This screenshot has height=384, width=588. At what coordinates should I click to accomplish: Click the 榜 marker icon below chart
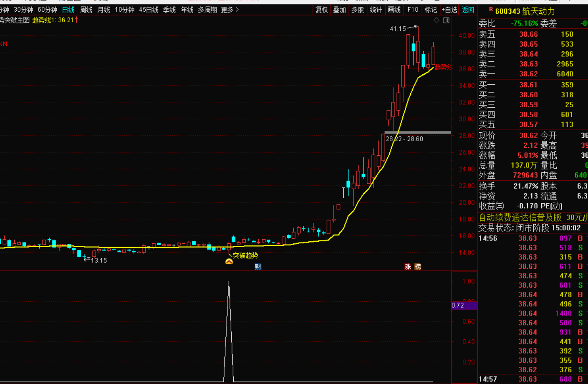418,267
